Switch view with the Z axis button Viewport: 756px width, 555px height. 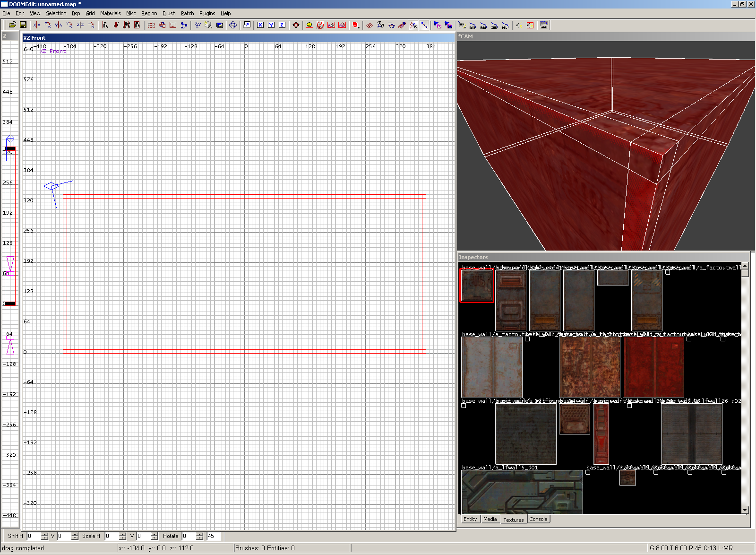282,25
